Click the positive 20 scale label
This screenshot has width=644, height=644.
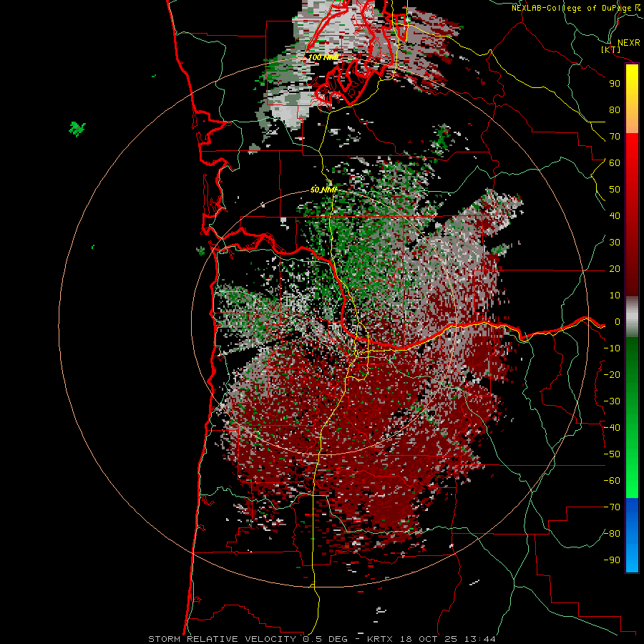615,268
